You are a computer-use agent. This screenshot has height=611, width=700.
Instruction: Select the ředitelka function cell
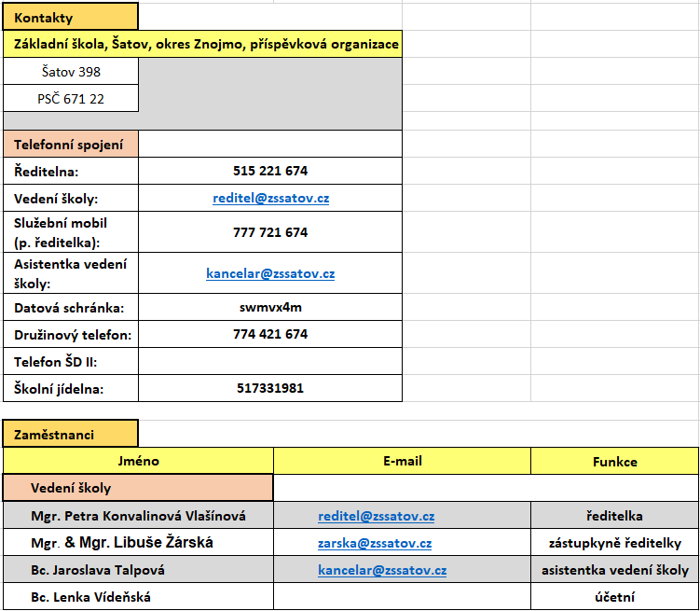(615, 516)
